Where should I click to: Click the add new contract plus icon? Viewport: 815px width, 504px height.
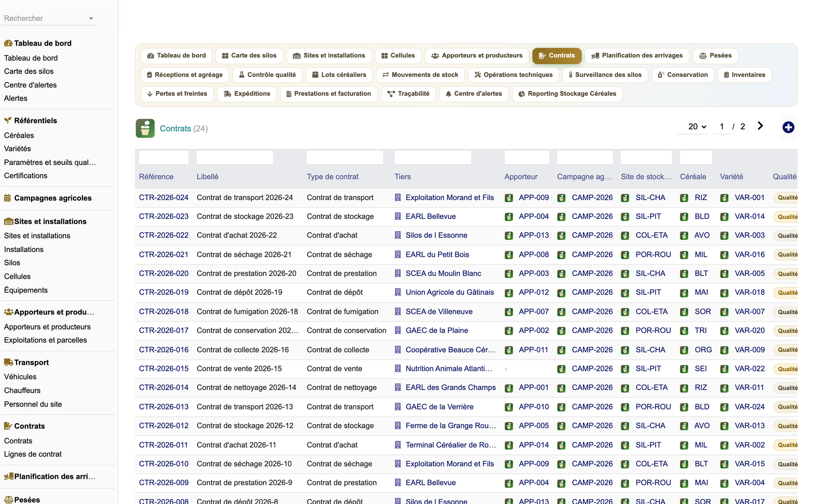point(788,127)
